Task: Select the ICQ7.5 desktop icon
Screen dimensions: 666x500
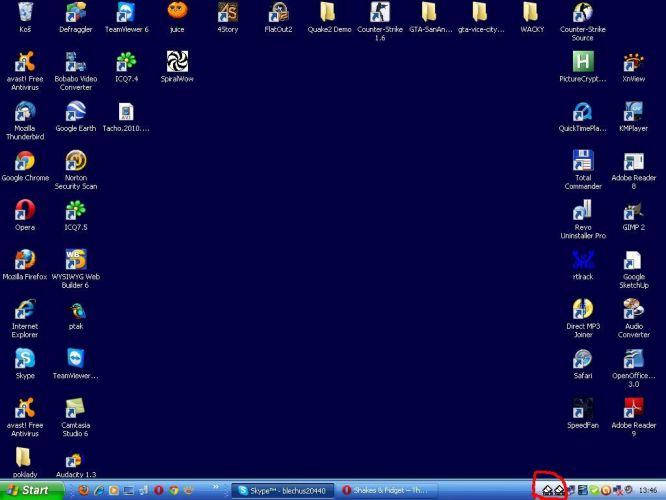Action: [76, 215]
